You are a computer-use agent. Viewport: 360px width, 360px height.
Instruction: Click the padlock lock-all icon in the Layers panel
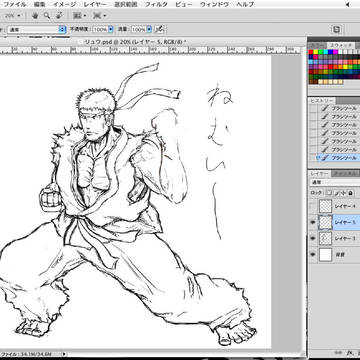click(x=350, y=193)
